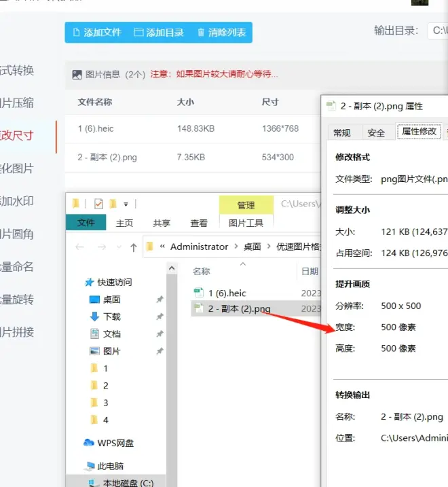Click the 图片信息 picture icon
The height and width of the screenshot is (487, 448).
coord(77,75)
